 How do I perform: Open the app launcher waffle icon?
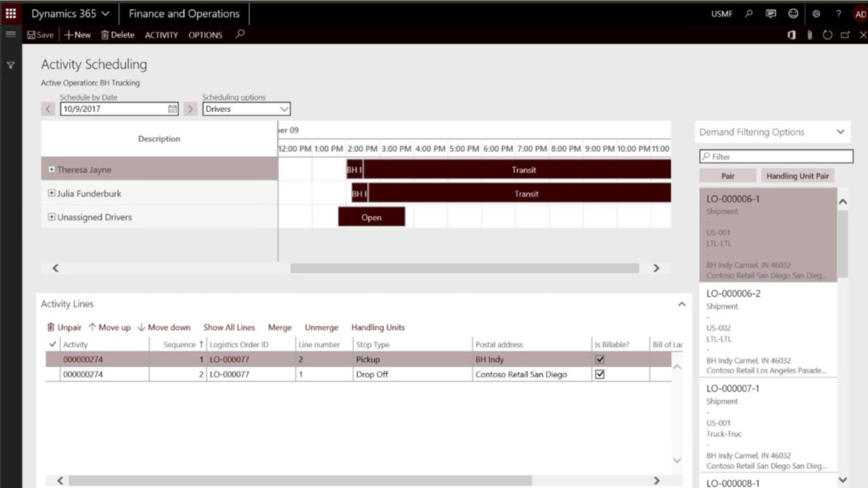[x=11, y=14]
